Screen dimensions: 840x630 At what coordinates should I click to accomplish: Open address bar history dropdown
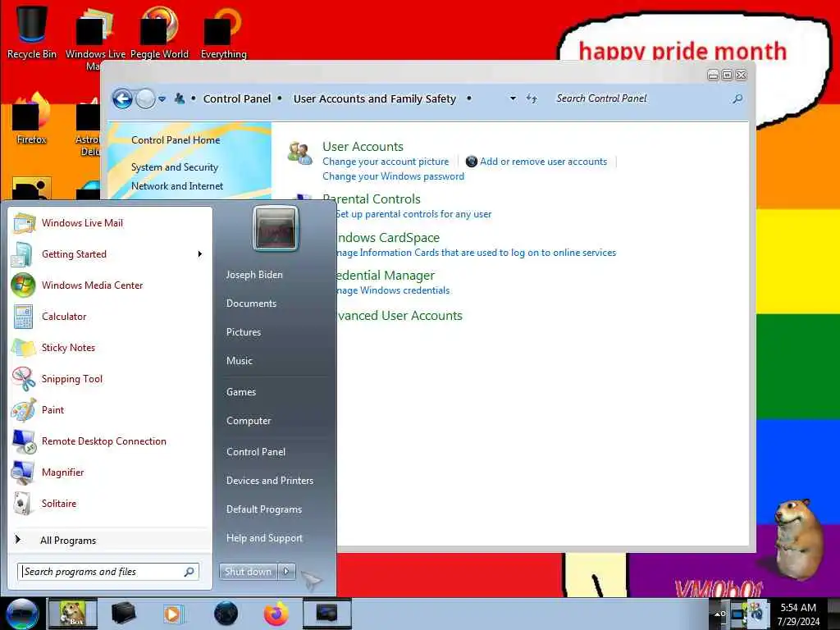point(513,98)
